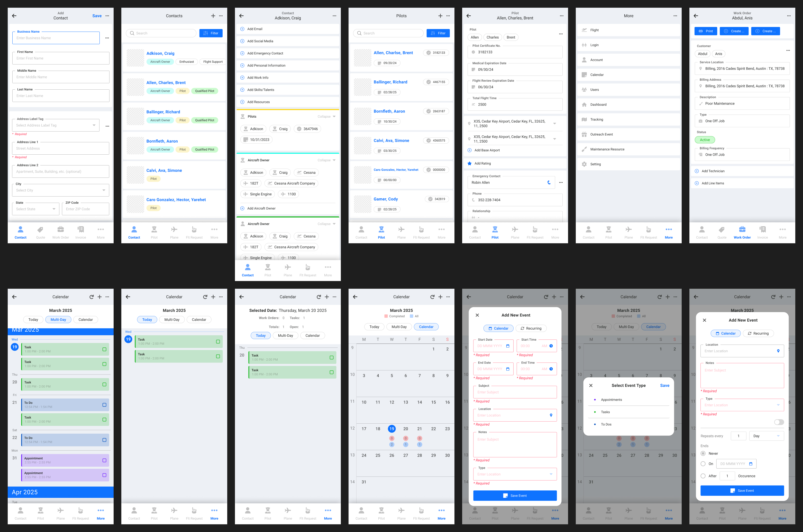This screenshot has height=532, width=803.
Task: Click the Save Event button
Action: (515, 496)
